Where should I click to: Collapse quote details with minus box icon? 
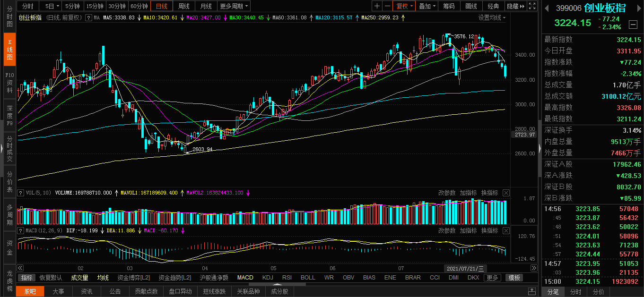[633, 24]
